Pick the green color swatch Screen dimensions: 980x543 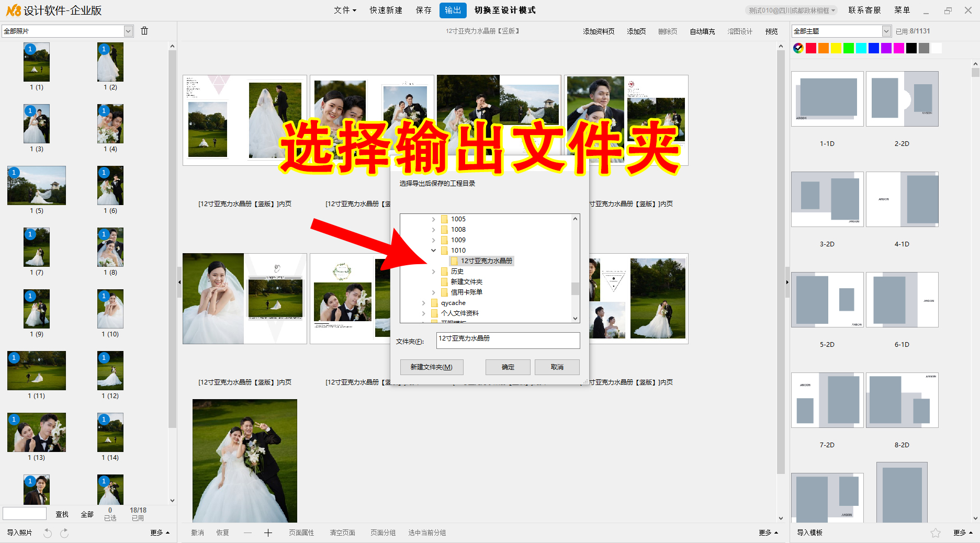click(x=849, y=48)
